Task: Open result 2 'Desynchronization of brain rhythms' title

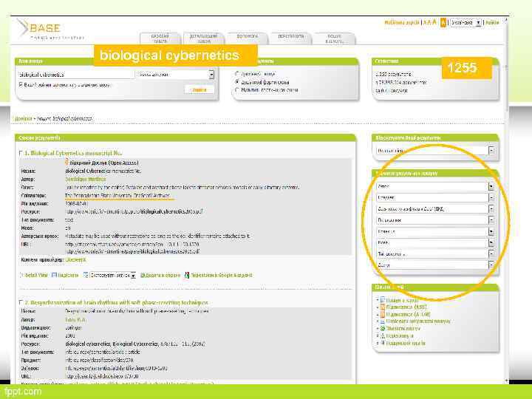Action: pos(120,302)
